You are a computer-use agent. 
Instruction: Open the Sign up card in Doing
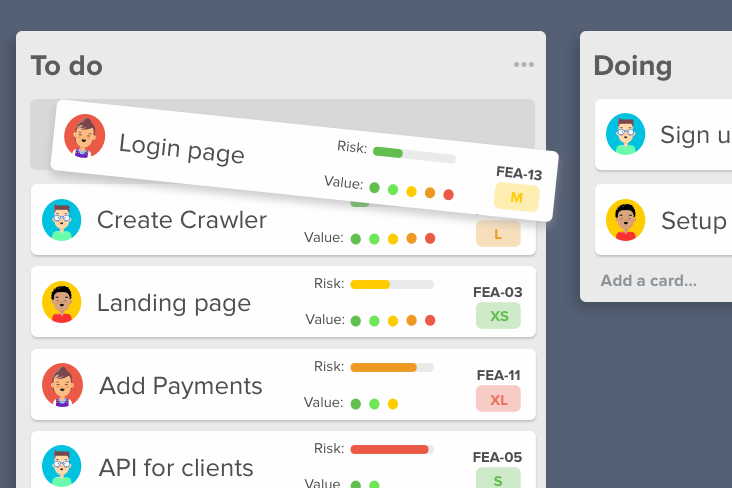(x=663, y=134)
